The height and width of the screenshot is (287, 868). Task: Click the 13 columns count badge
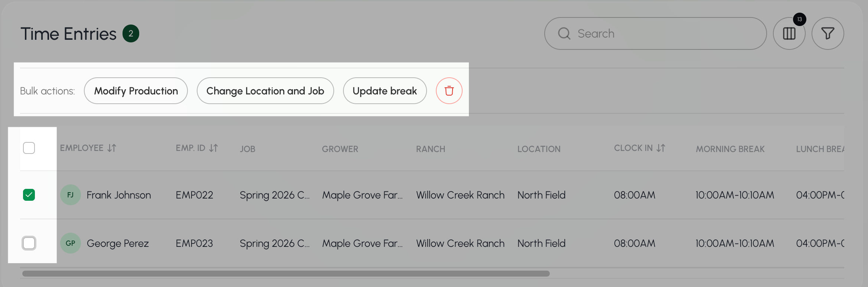pyautogui.click(x=800, y=19)
